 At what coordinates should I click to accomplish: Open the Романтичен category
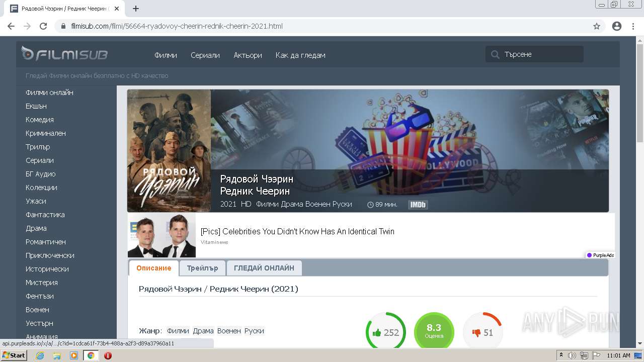tap(46, 242)
